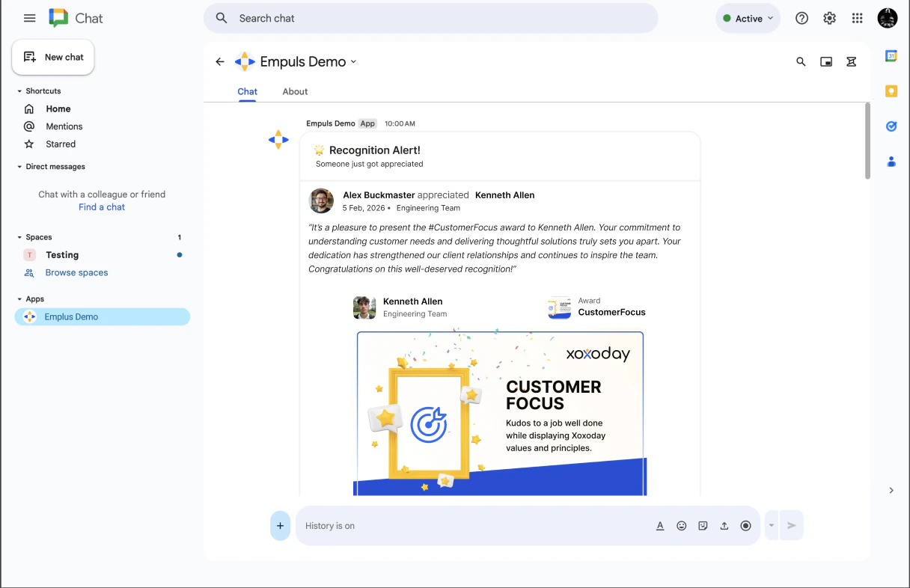The height and width of the screenshot is (588, 910).
Task: Click the Engineering Team text below Kenneth Allen
Action: (x=415, y=314)
